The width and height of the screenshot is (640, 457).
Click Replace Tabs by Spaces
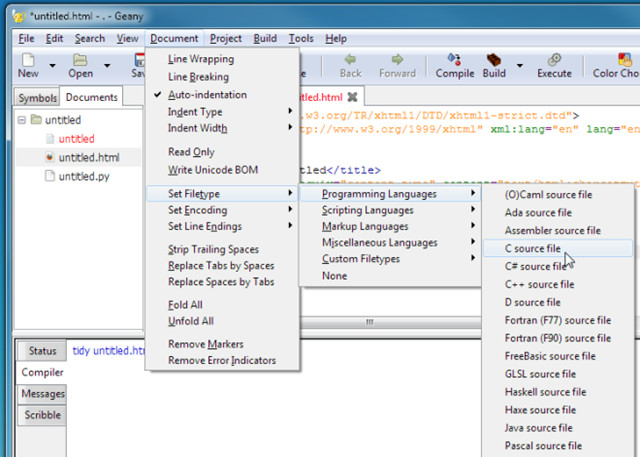click(x=222, y=266)
